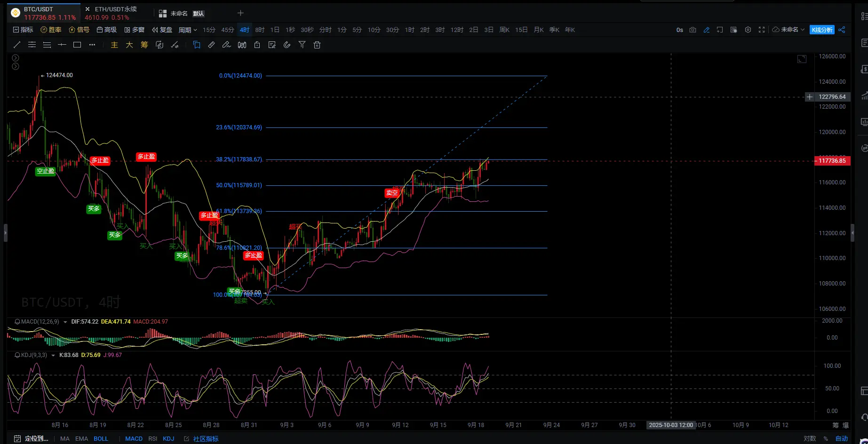Select the trend line drawing tool
The height and width of the screenshot is (444, 868).
click(17, 45)
